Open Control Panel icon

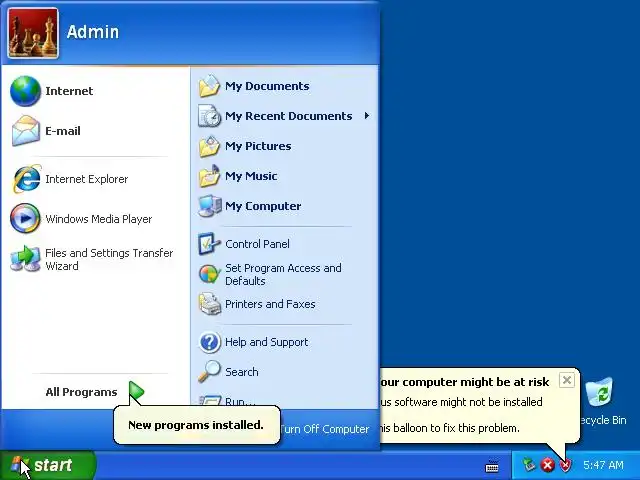click(x=209, y=244)
